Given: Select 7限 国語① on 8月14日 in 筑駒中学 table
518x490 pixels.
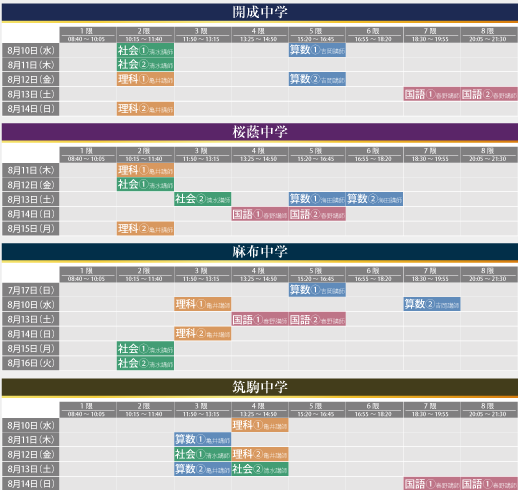Looking at the screenshot, I should (x=432, y=484).
